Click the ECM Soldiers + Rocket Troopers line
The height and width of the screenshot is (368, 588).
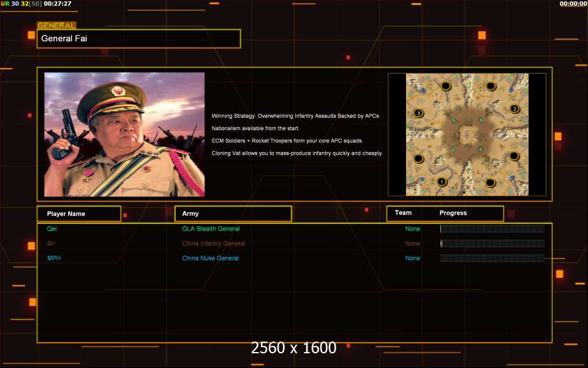click(x=287, y=140)
